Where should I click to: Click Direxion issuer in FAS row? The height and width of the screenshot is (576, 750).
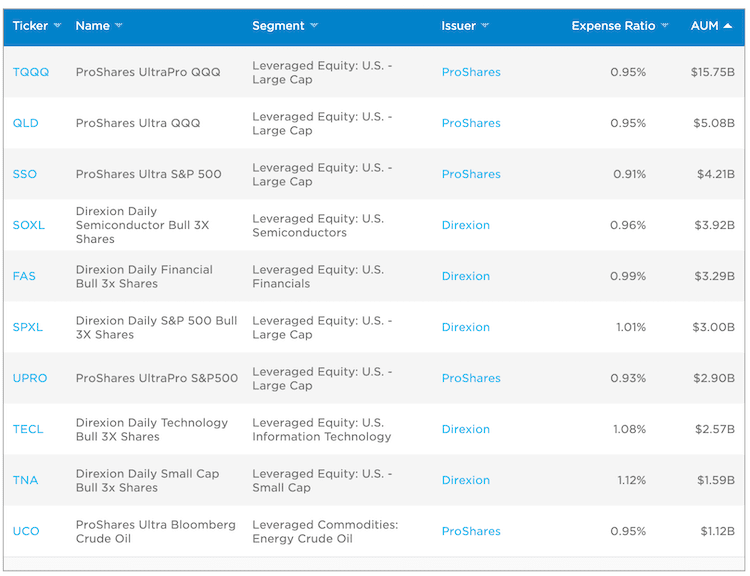click(x=466, y=277)
